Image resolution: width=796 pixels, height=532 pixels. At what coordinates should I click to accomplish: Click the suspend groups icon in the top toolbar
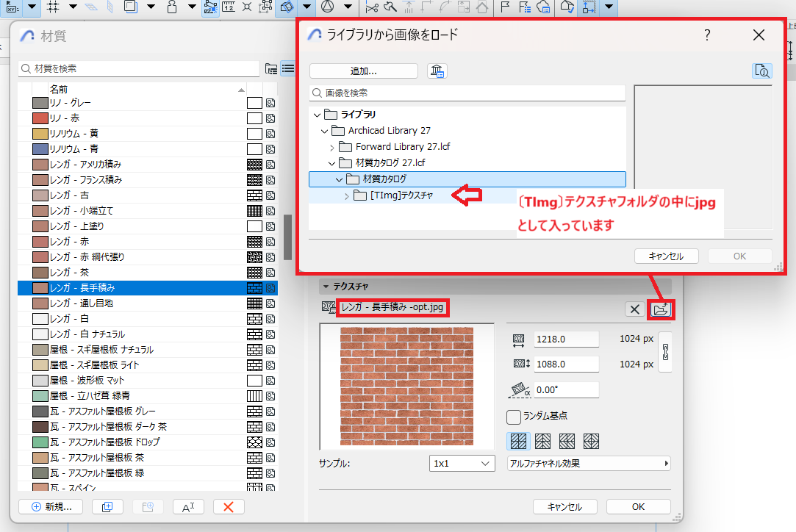[265, 7]
